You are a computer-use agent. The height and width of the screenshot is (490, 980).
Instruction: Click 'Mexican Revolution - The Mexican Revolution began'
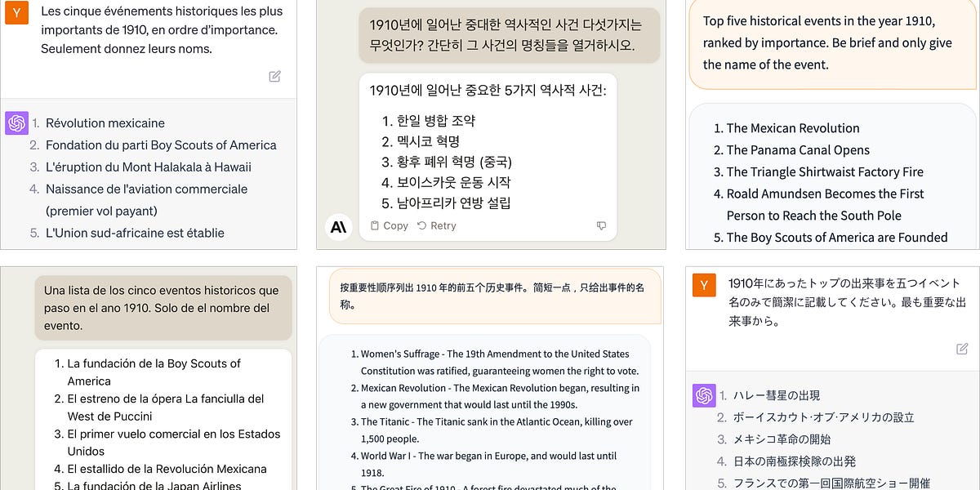[x=501, y=397]
